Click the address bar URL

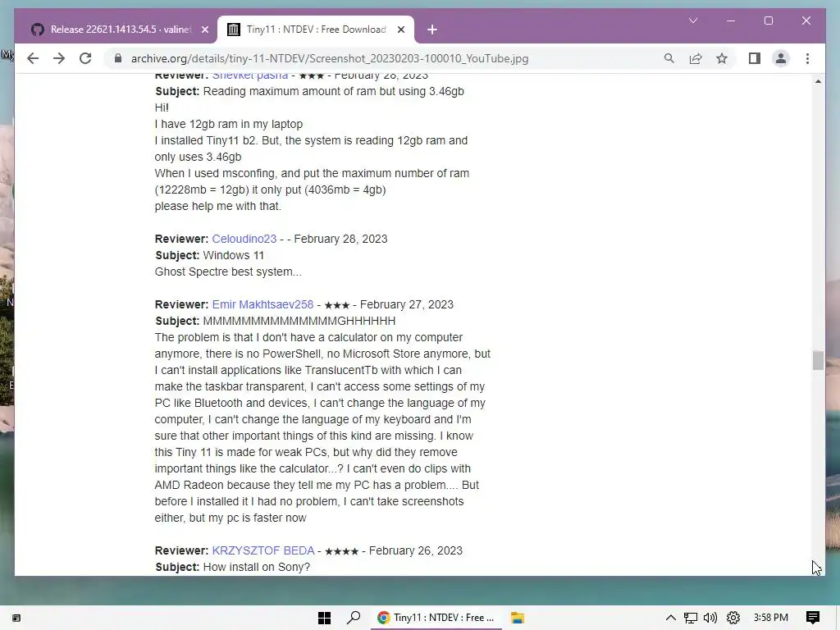coord(330,58)
